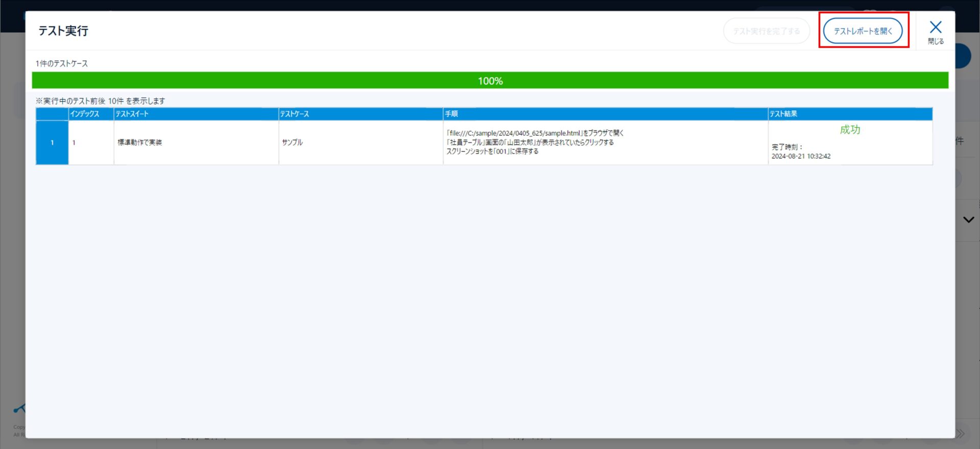
Task: Click the 1件のテストケース label
Action: 62,63
